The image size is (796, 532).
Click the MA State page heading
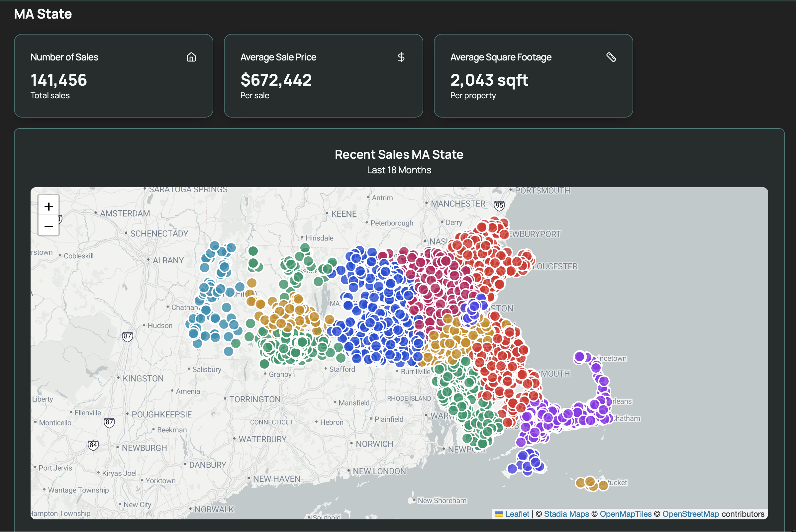click(x=43, y=14)
